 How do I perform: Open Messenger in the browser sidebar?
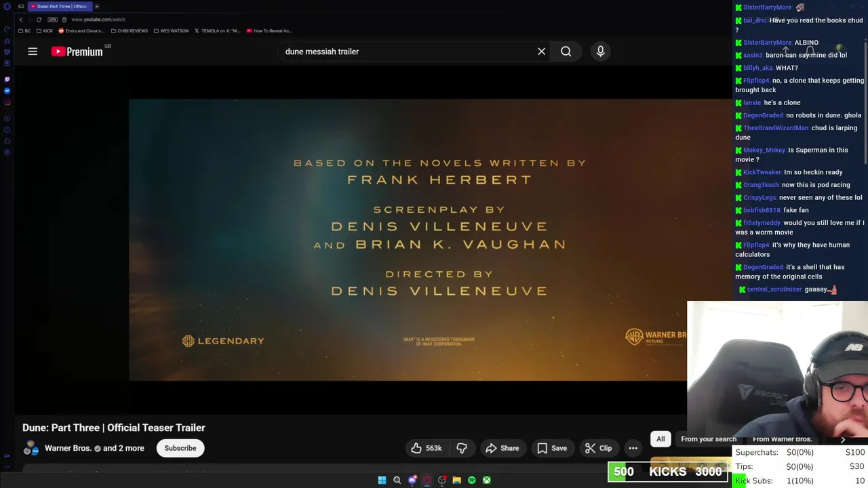[7, 91]
